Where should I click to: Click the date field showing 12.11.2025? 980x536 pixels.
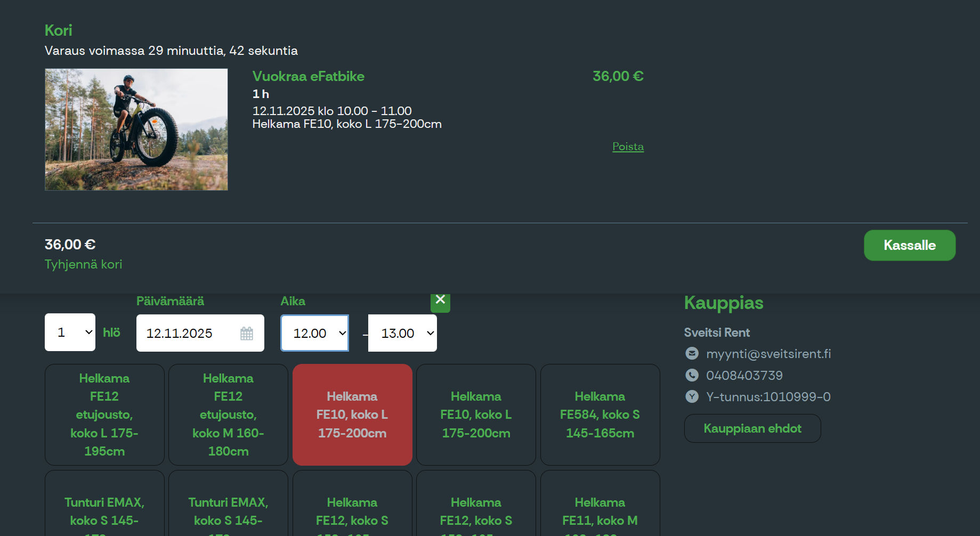[200, 333]
